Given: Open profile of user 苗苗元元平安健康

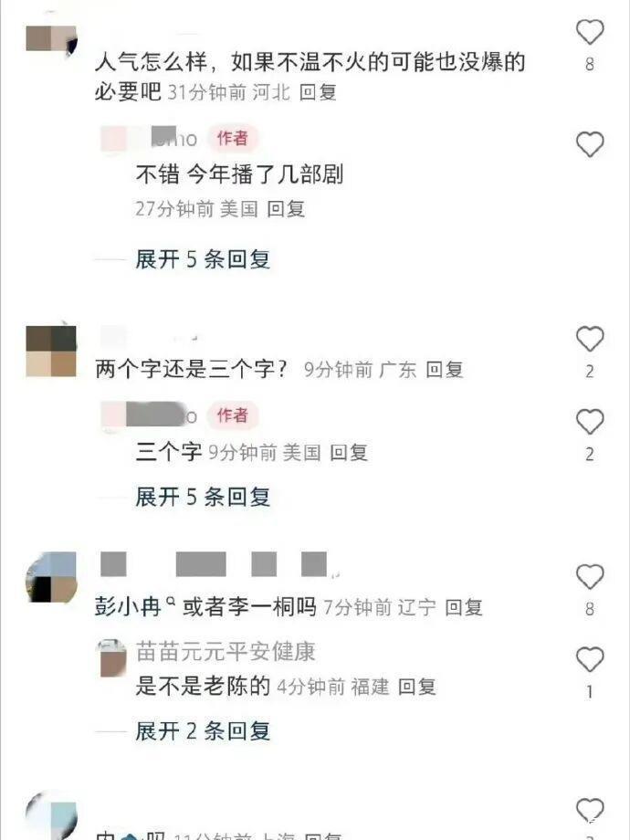Looking at the screenshot, I should tap(226, 652).
